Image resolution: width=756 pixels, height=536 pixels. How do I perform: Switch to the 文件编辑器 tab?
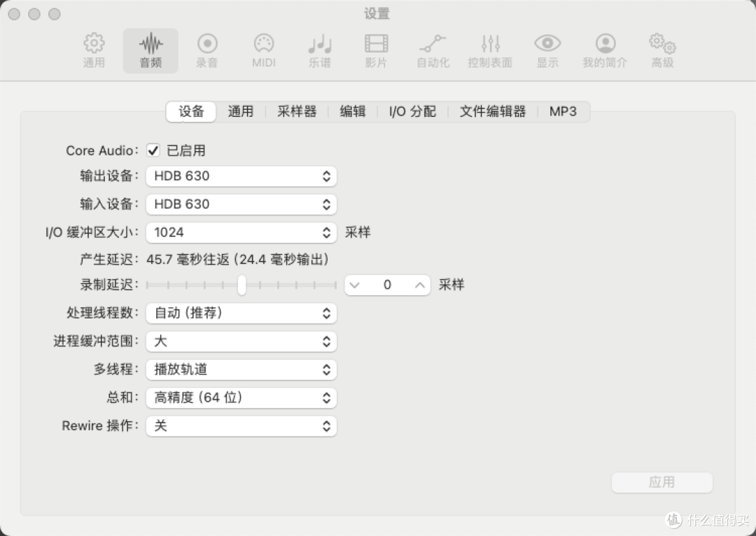click(x=492, y=112)
